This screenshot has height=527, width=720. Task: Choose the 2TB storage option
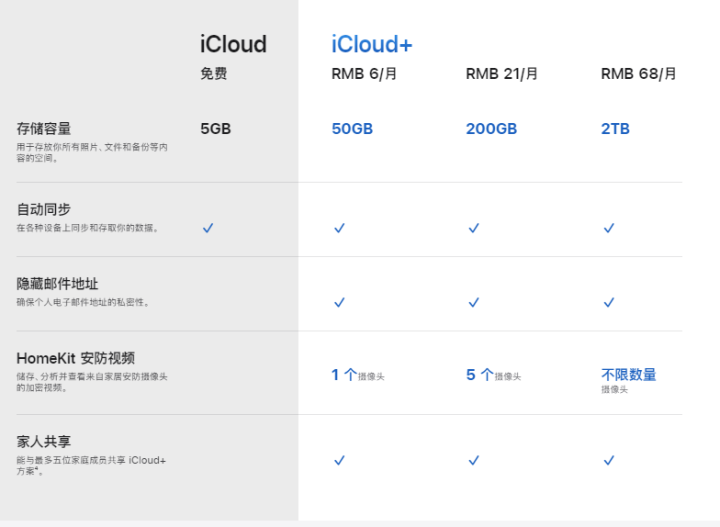tap(615, 129)
